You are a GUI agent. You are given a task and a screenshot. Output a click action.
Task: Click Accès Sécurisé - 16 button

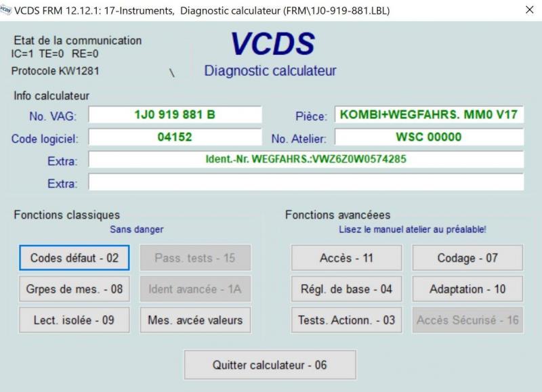tap(467, 320)
